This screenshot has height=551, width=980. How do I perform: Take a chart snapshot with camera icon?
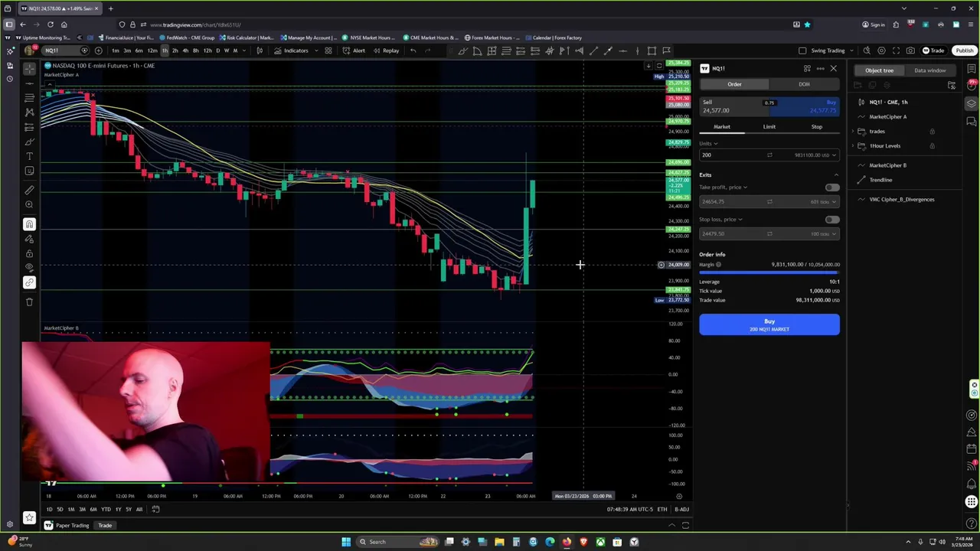[910, 51]
